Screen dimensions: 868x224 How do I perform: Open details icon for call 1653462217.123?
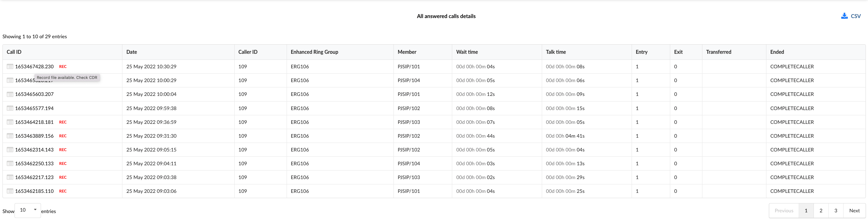pos(10,177)
